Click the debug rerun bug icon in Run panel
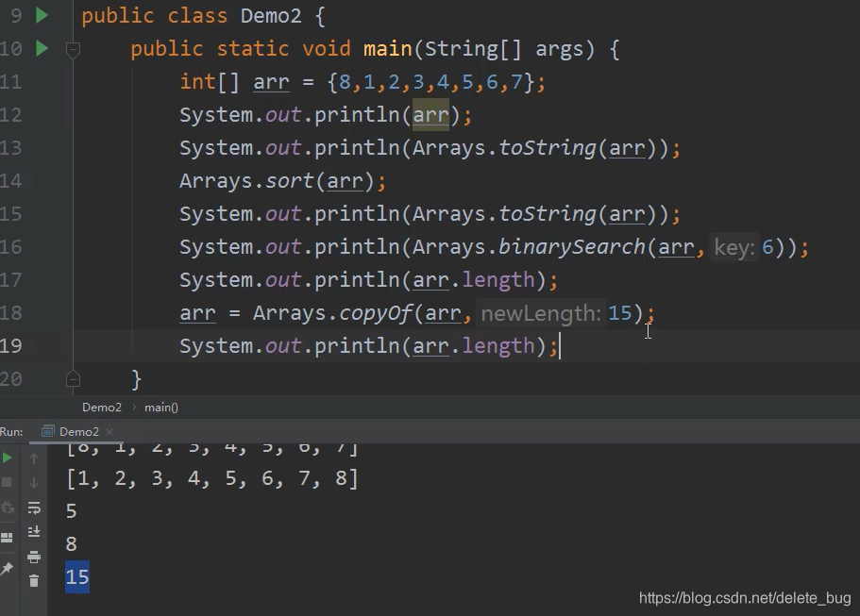This screenshot has height=616, width=860. point(8,508)
